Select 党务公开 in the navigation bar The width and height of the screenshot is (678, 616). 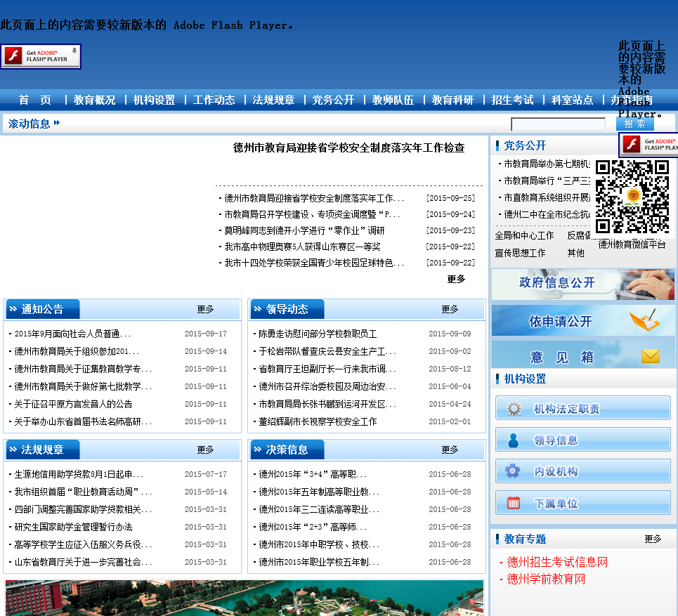(x=333, y=100)
